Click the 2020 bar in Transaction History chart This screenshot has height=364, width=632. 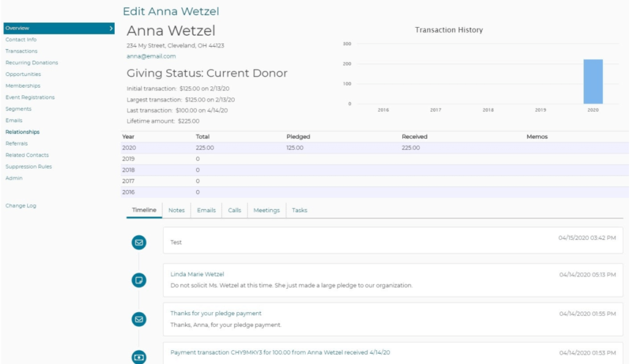tap(593, 81)
